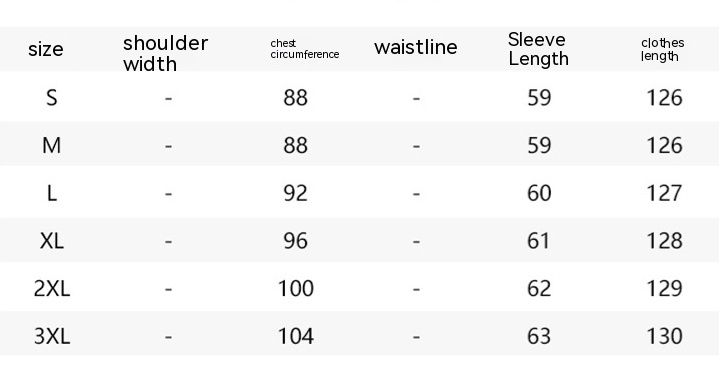Select the M size row label
Image resolution: width=719 pixels, height=371 pixels.
[x=51, y=145]
